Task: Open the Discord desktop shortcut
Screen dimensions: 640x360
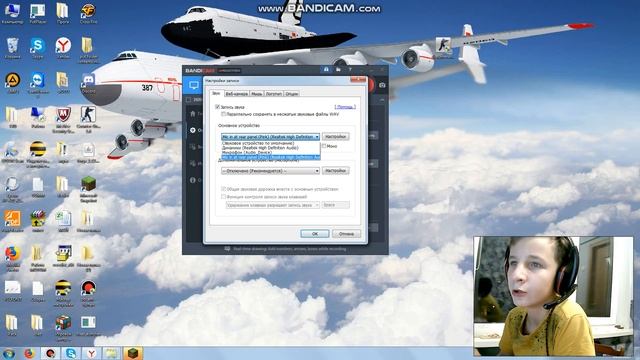Action: point(88,83)
